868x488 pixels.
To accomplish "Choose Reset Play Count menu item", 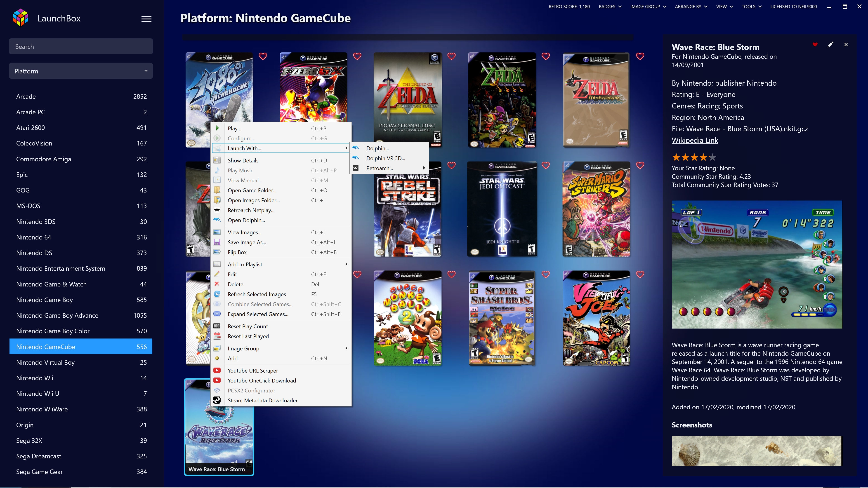I will (281, 326).
